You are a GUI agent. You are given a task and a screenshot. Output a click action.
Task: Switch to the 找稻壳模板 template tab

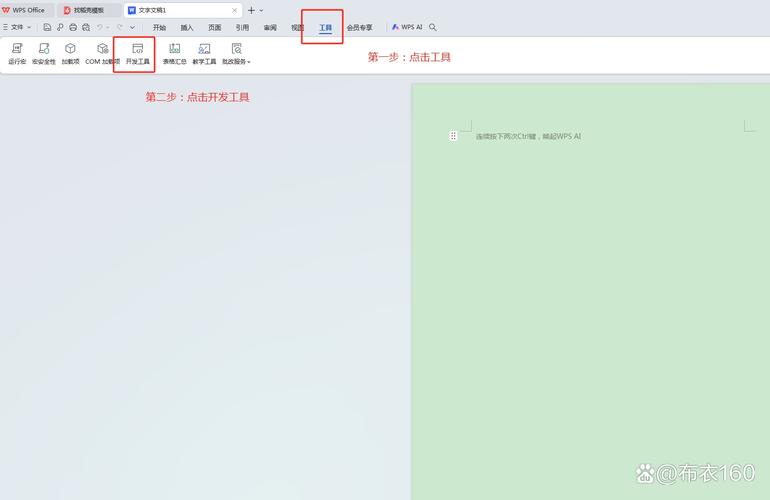click(88, 10)
